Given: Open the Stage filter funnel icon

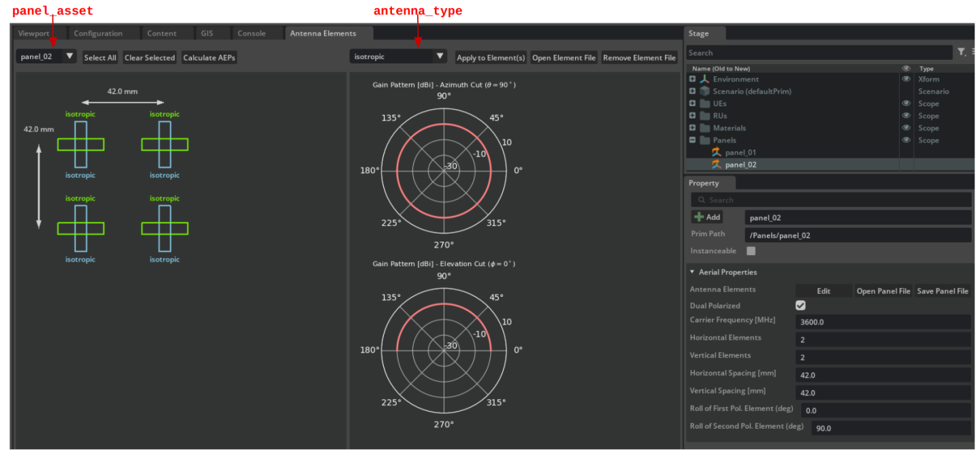Looking at the screenshot, I should coord(962,52).
